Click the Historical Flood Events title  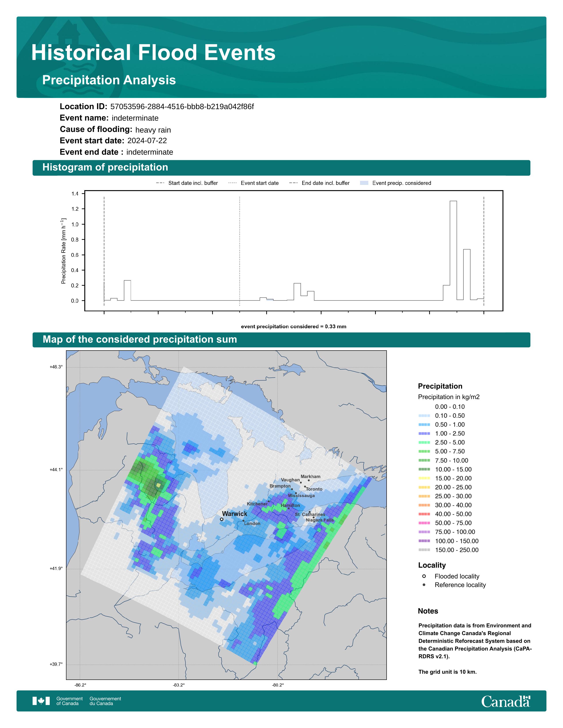click(153, 53)
